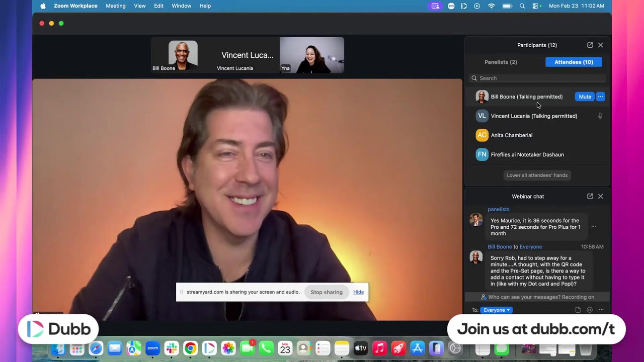The image size is (644, 362).
Task: Open Calendar from the Dock
Action: [285, 348]
